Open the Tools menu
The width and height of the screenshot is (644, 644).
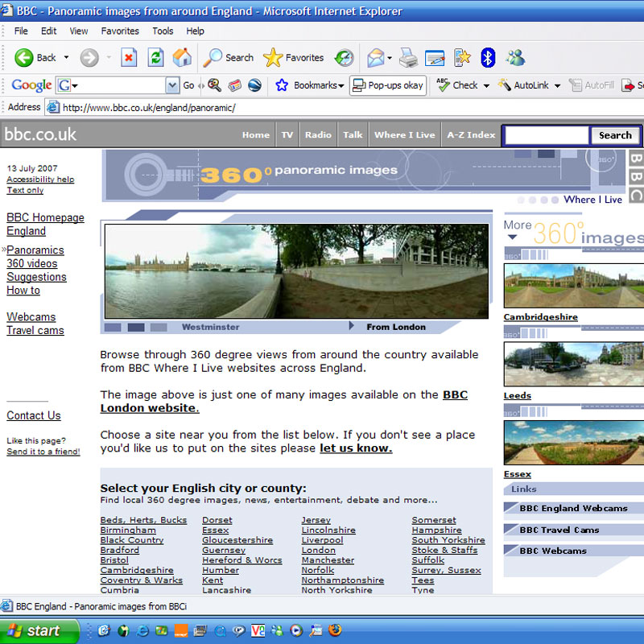(163, 31)
